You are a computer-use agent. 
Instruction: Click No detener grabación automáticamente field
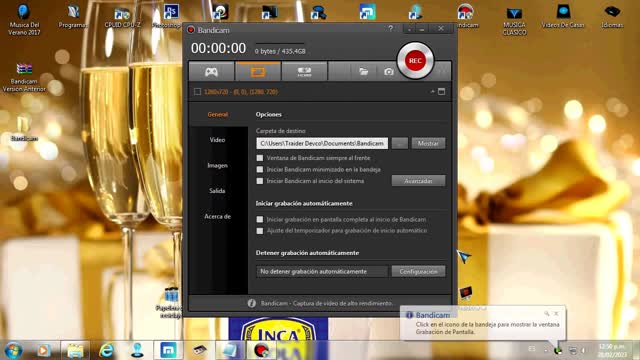(322, 271)
